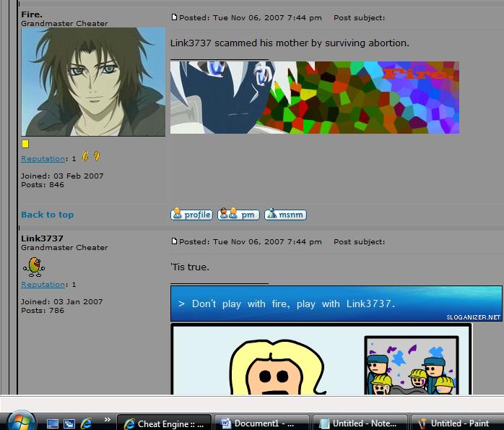Send Fire. a pm
Image resolution: width=504 pixels, height=430 pixels.
pyautogui.click(x=238, y=214)
